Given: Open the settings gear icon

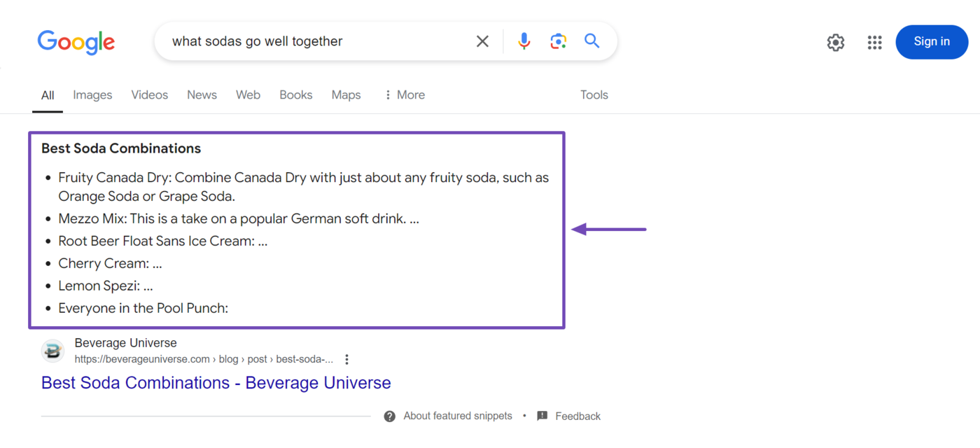Looking at the screenshot, I should [835, 42].
